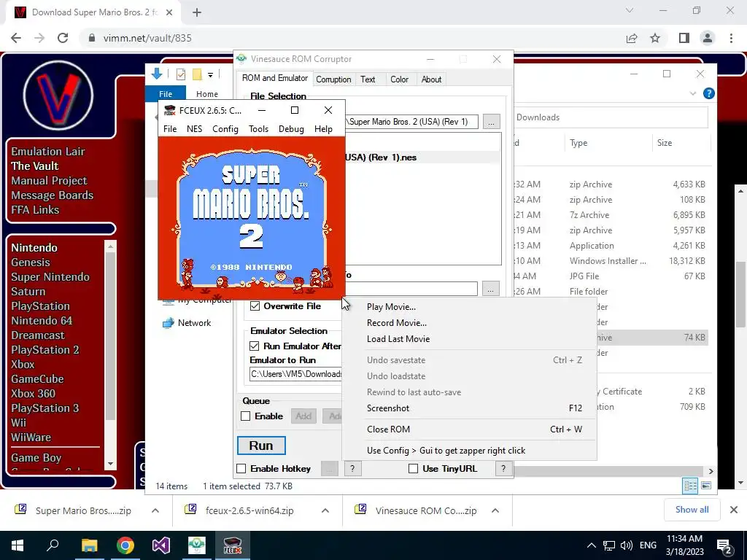The width and height of the screenshot is (747, 560).
Task: Open the Chrome profile avatar
Action: [x=708, y=38]
